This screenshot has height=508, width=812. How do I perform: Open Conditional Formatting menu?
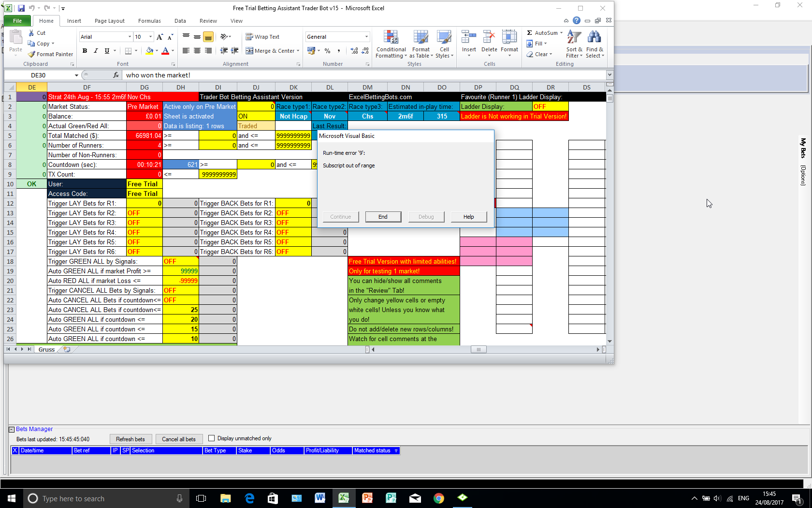[391, 44]
